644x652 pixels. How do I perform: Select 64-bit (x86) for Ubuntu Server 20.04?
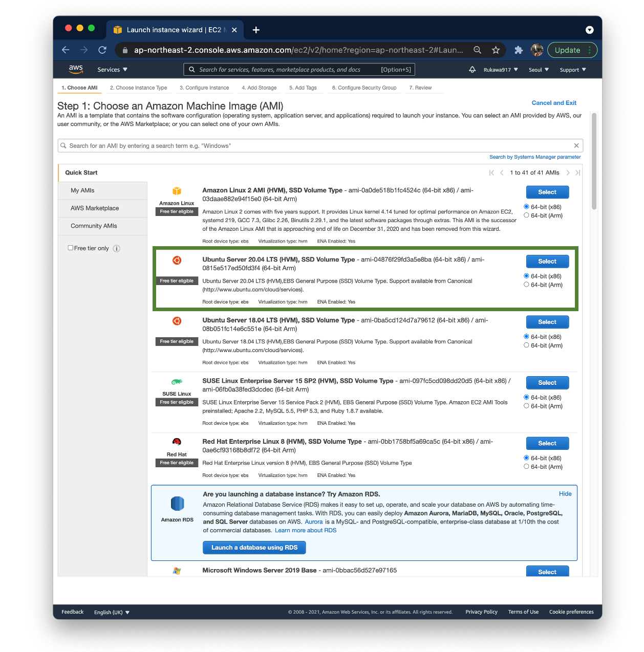[x=526, y=276]
